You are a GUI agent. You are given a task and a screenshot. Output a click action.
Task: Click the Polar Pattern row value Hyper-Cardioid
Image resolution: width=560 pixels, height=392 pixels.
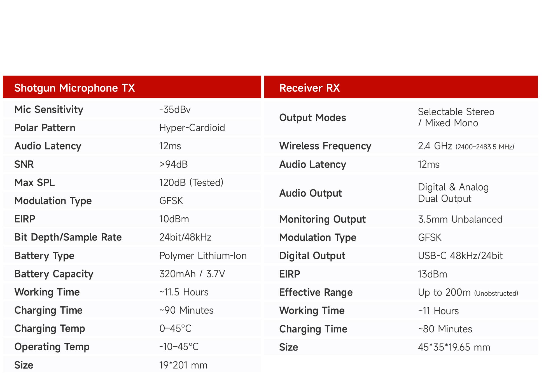pyautogui.click(x=192, y=128)
